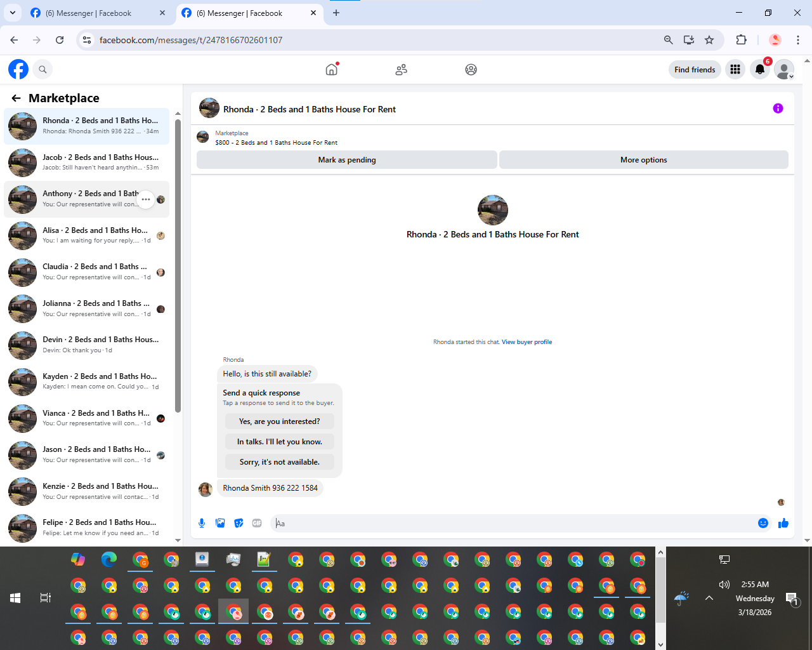Show hidden system tray icons

tap(709, 598)
